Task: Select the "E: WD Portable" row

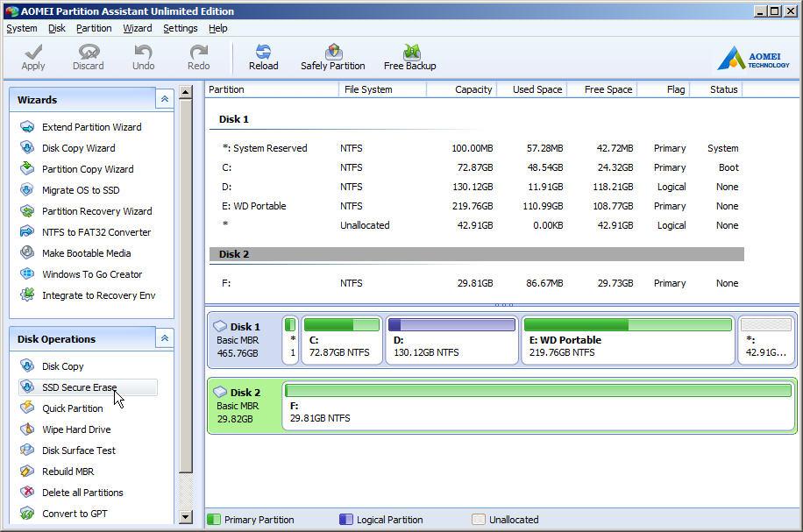Action: click(x=476, y=206)
